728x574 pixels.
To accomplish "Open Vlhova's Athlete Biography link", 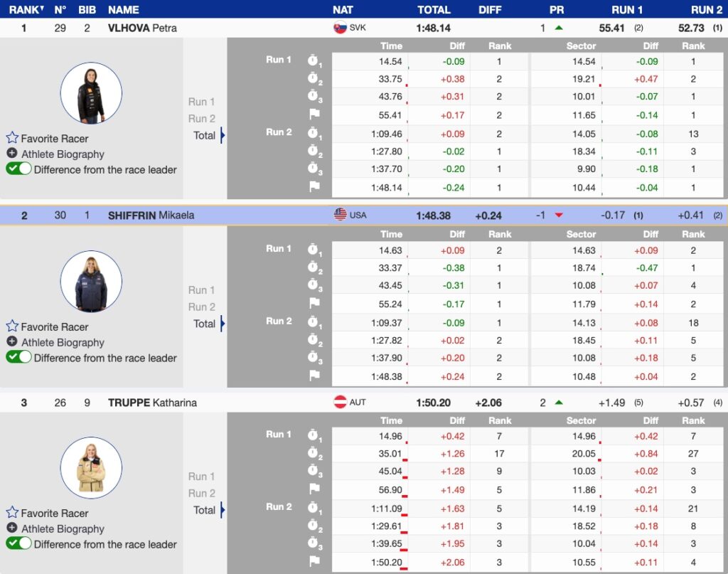I will tap(63, 154).
